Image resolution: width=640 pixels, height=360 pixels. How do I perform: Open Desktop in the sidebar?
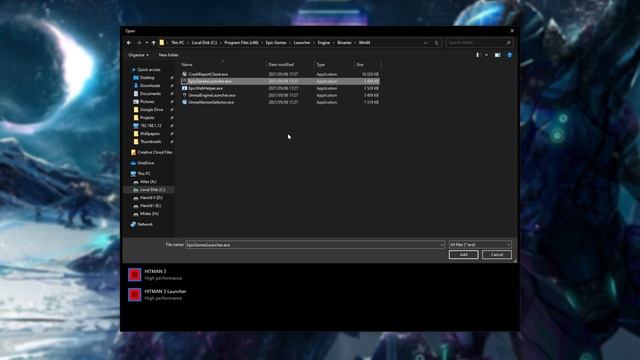147,78
